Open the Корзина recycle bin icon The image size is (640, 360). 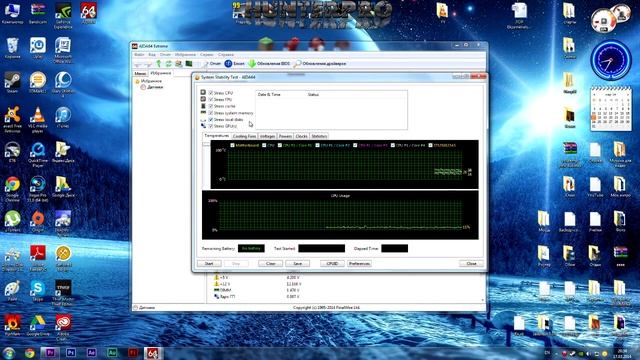pyautogui.click(x=12, y=48)
